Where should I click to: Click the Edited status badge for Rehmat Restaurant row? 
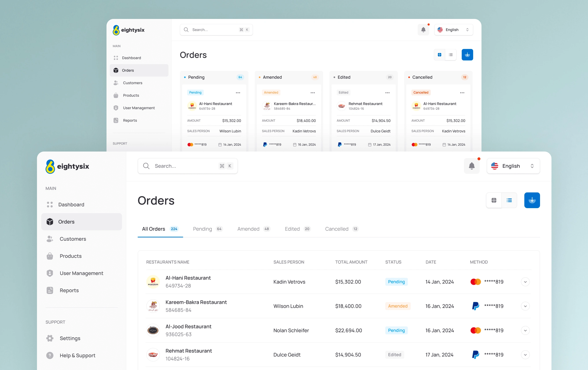394,355
